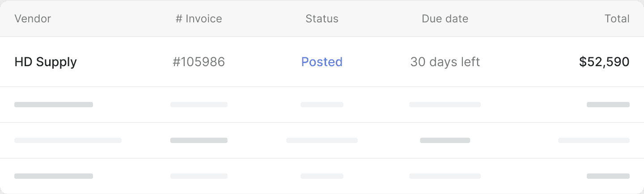Click the blue Posted status
This screenshot has height=194, width=644.
pos(322,62)
